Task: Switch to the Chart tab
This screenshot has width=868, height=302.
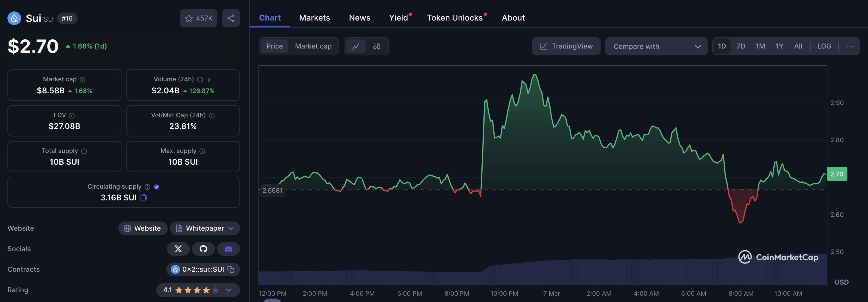Action: click(x=269, y=18)
